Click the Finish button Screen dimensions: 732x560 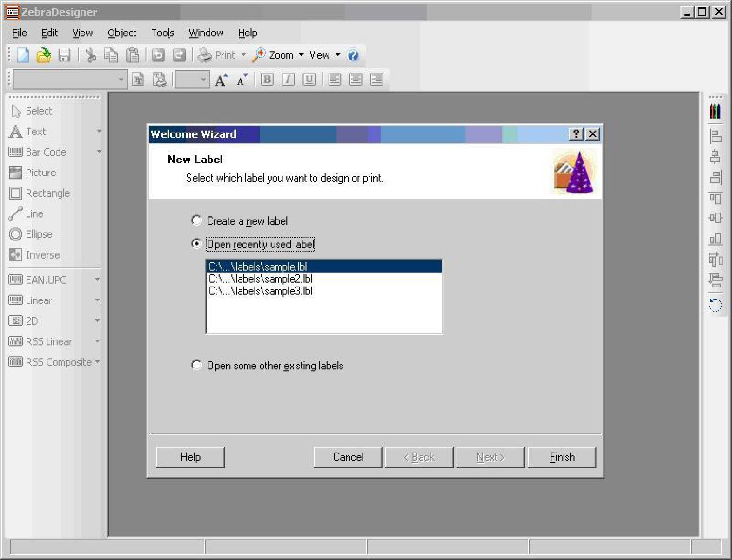pyautogui.click(x=562, y=457)
